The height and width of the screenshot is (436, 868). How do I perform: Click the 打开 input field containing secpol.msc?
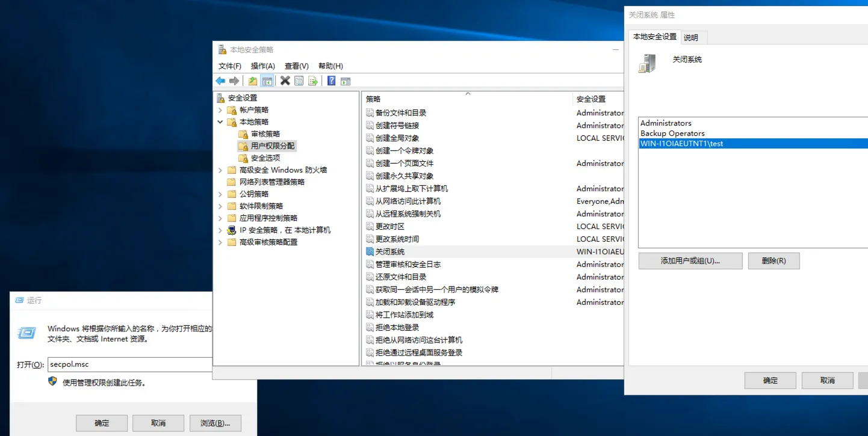(129, 364)
